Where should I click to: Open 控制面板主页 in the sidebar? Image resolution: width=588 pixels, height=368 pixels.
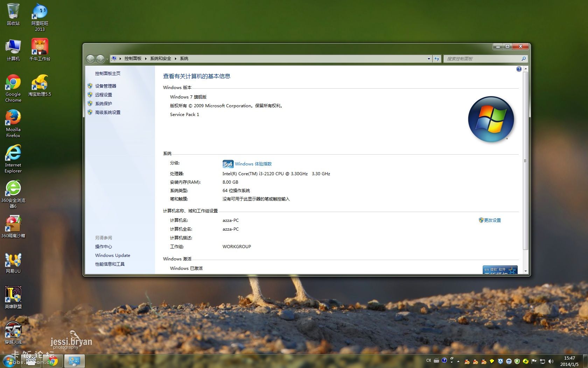coord(108,73)
